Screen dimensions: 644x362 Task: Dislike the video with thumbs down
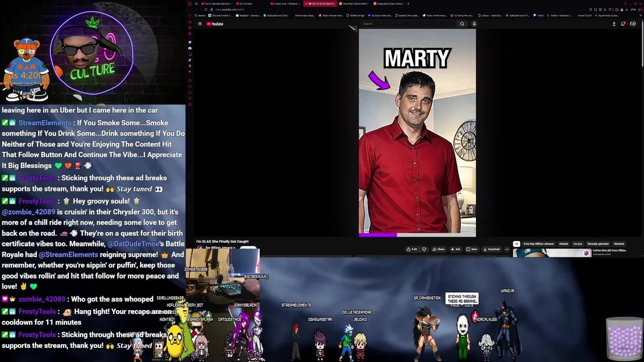click(x=424, y=249)
